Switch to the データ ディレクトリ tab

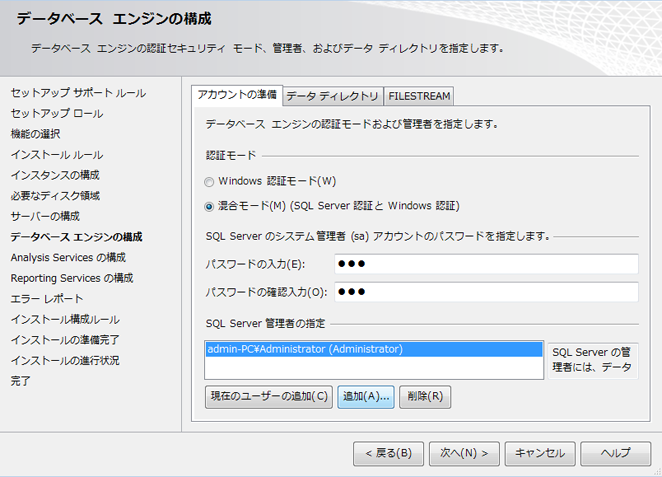pos(332,96)
